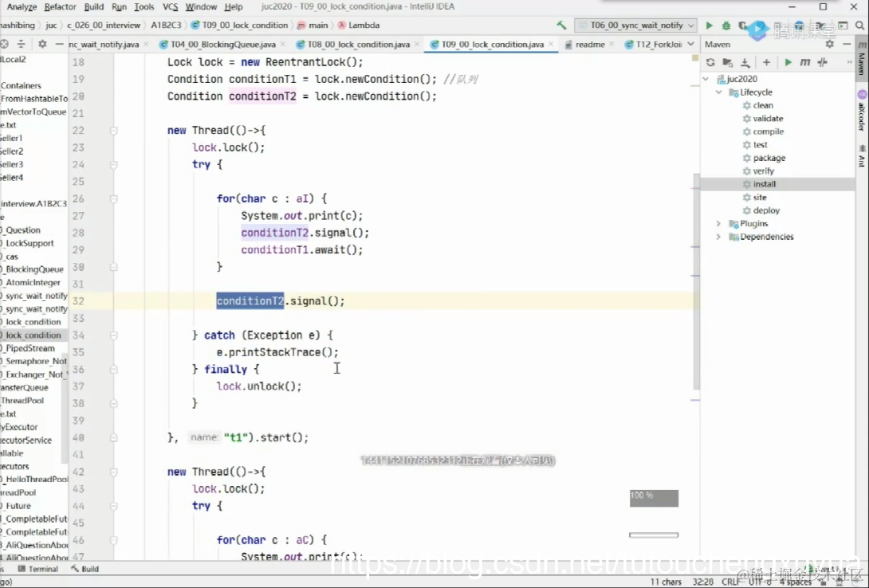Close the T08_00_lock_condition.java tab
The height and width of the screenshot is (588, 869).
(417, 44)
